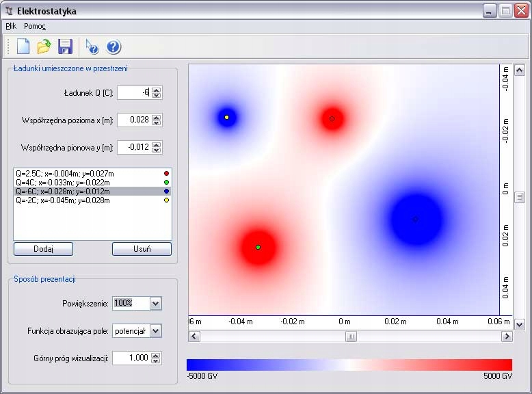The image size is (532, 394).
Task: Click the Save floppy disk icon
Action: pos(65,47)
